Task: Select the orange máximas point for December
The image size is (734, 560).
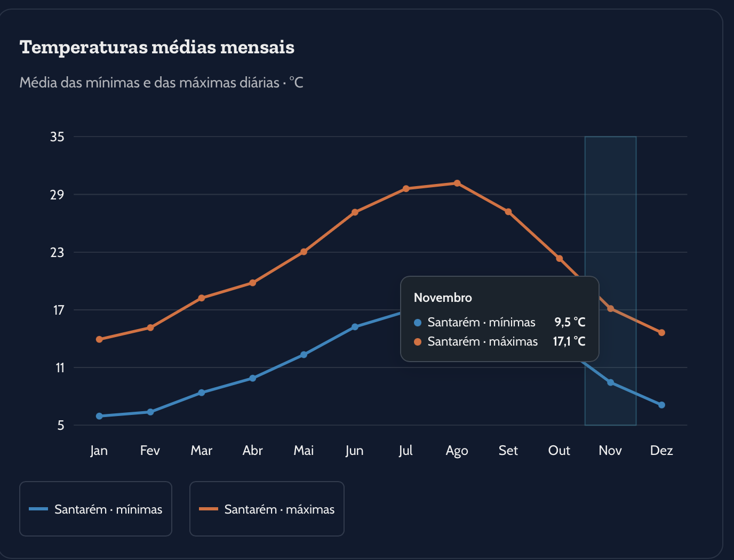Action: (x=661, y=333)
